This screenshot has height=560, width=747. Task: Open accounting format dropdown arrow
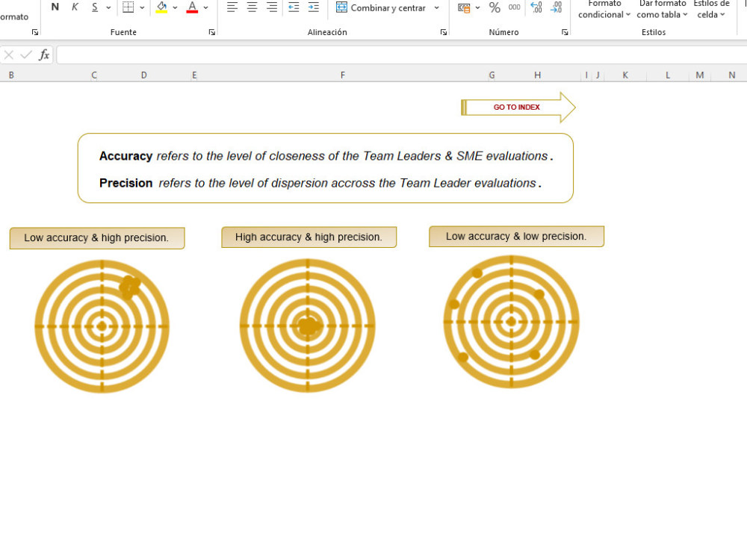[x=477, y=7]
